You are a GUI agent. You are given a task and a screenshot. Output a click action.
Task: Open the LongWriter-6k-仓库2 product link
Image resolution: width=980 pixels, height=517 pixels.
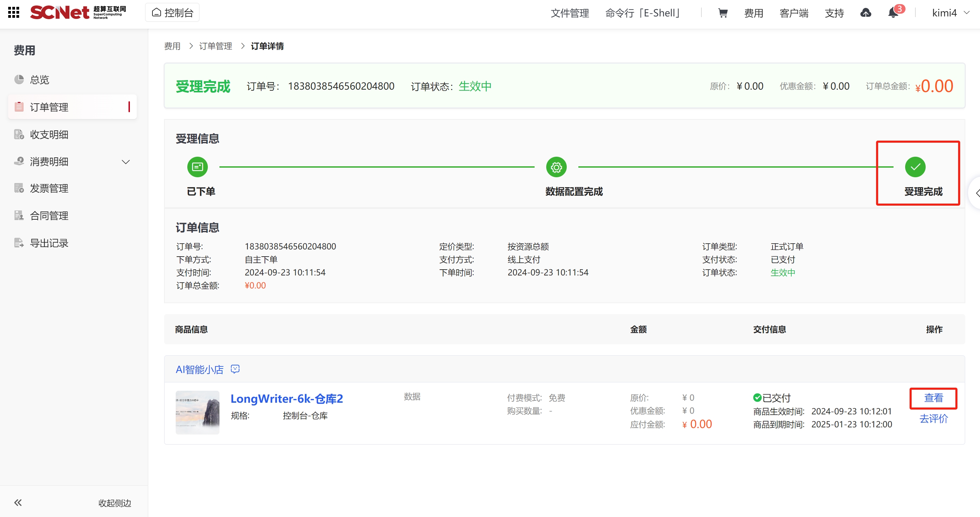[286, 399]
